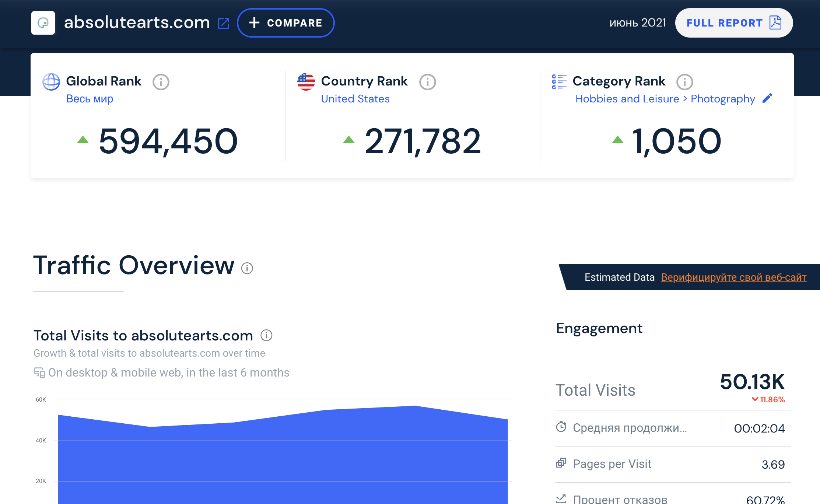Show Global Rank info tooltip
The width and height of the screenshot is (820, 504).
coord(161,82)
